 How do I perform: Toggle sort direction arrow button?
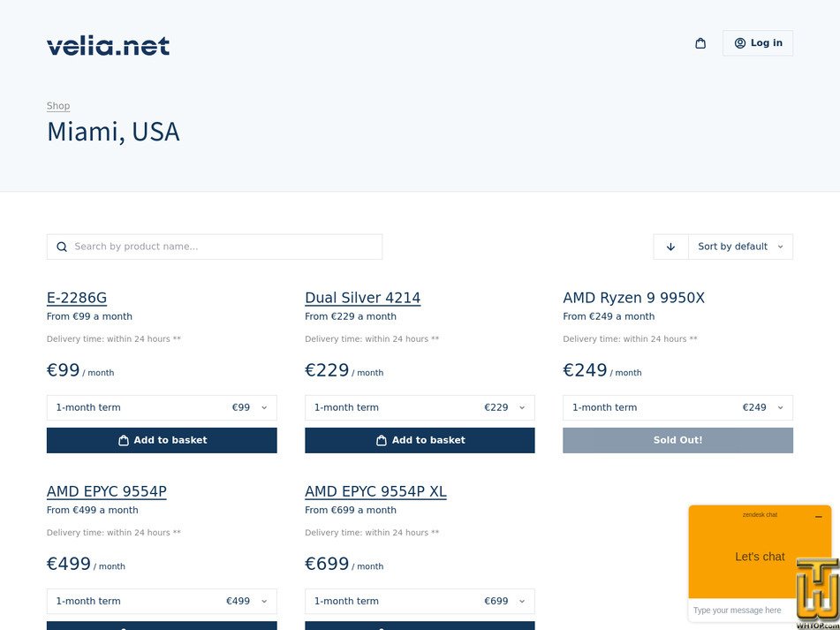(670, 247)
